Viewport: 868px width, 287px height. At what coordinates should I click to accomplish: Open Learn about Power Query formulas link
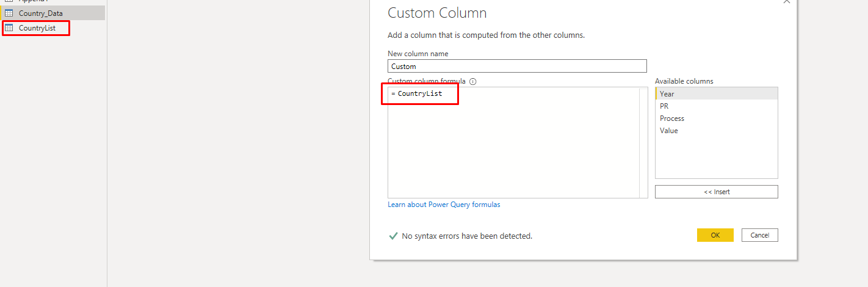[444, 205]
